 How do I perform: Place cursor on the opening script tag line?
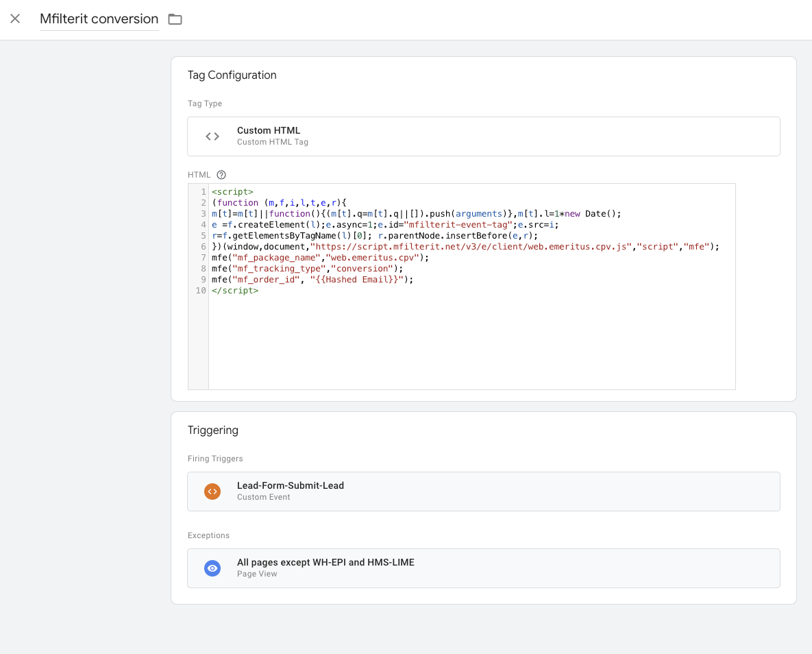pos(233,192)
